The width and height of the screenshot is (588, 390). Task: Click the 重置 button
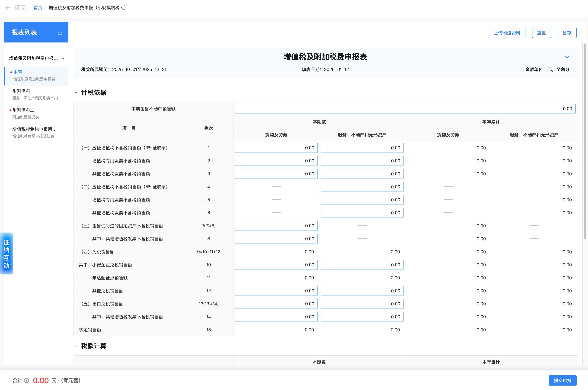click(x=541, y=33)
